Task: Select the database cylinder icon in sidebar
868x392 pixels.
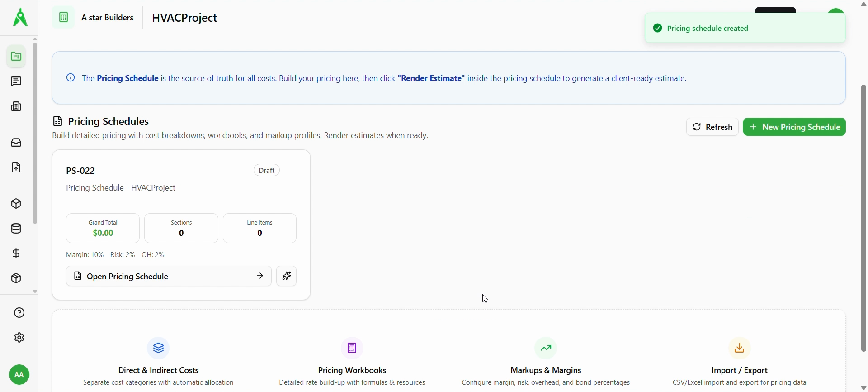Action: point(16,229)
